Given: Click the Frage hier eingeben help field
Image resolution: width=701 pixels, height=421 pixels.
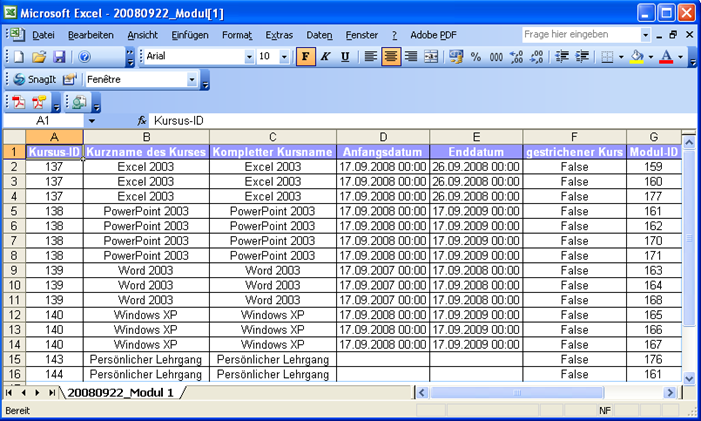Looking at the screenshot, I should click(580, 34).
